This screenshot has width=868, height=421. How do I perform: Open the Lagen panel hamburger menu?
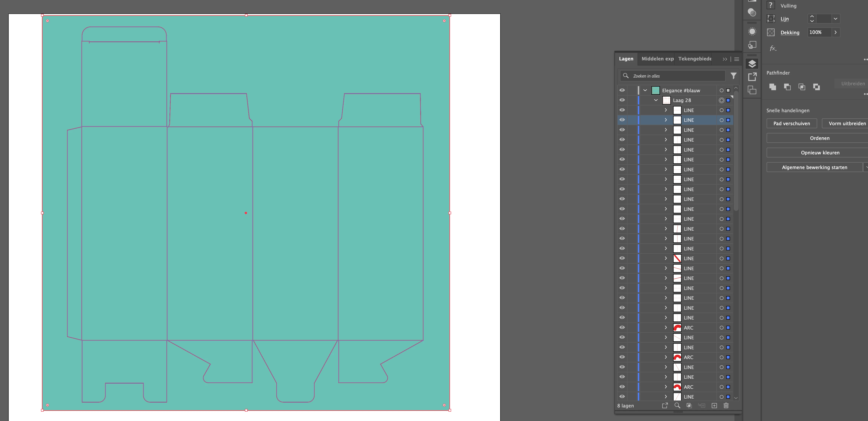coord(737,59)
